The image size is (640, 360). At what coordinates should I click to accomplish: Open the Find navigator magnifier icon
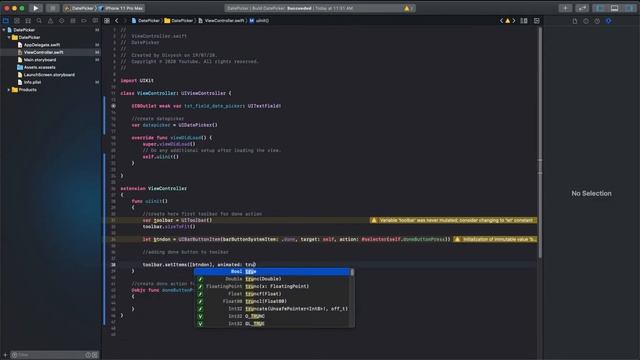pos(39,20)
